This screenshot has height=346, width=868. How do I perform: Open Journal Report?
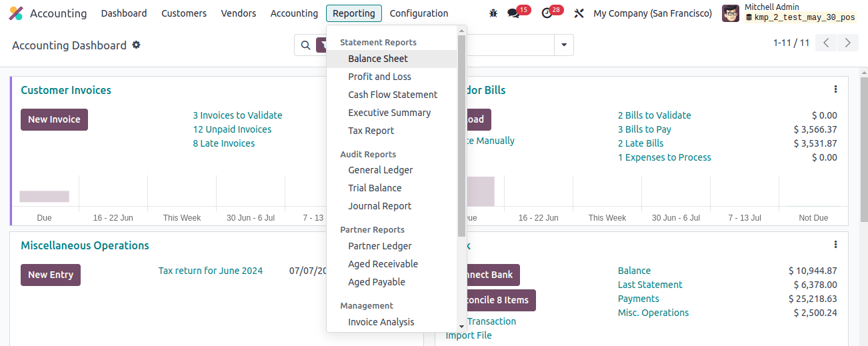pos(392,206)
